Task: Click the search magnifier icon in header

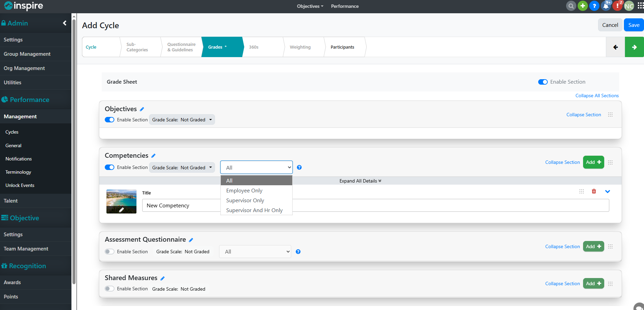Action: click(571, 6)
